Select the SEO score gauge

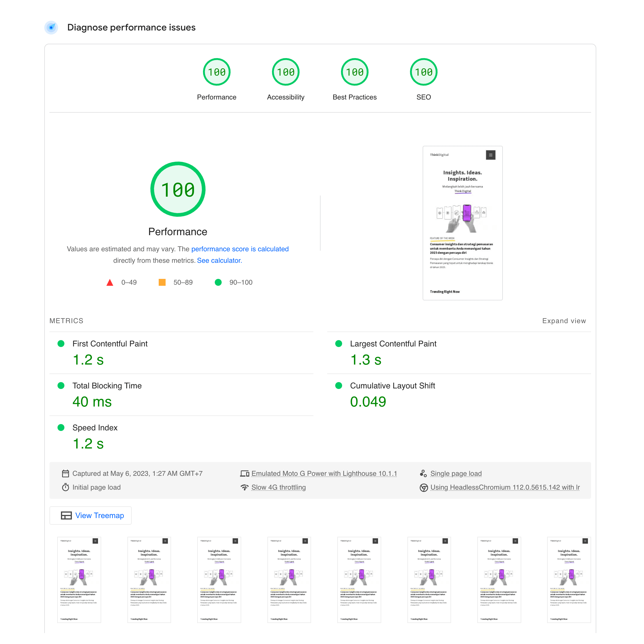point(424,72)
